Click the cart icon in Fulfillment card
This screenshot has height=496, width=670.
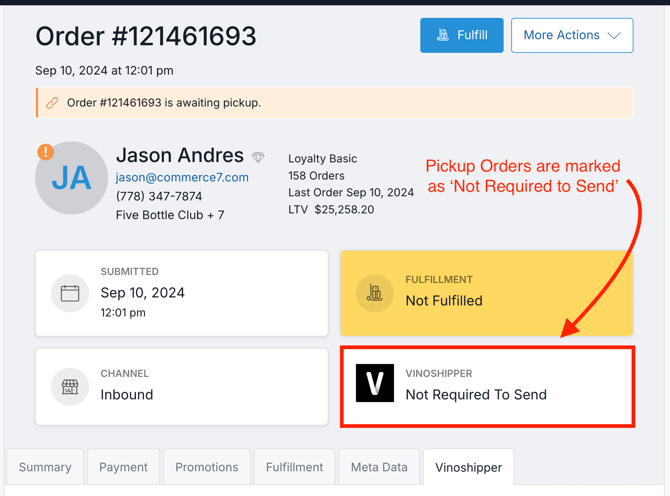[x=375, y=293]
